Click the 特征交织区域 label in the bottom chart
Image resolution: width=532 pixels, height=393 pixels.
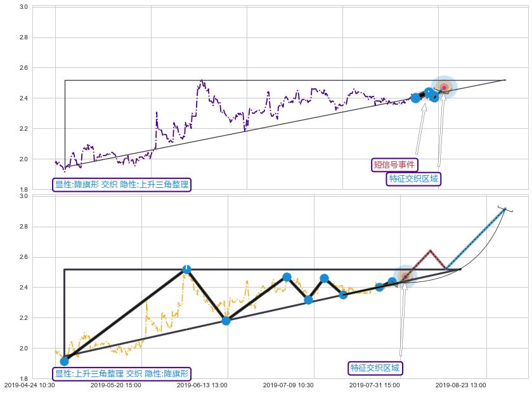[x=375, y=368]
